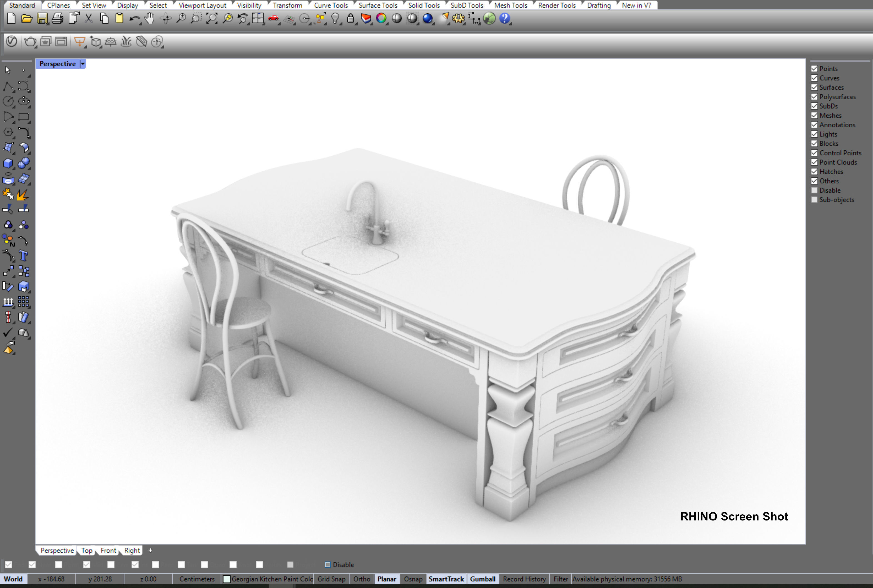Select the Circle tool in left toolbar
Screen dimensions: 873x588
click(x=8, y=101)
